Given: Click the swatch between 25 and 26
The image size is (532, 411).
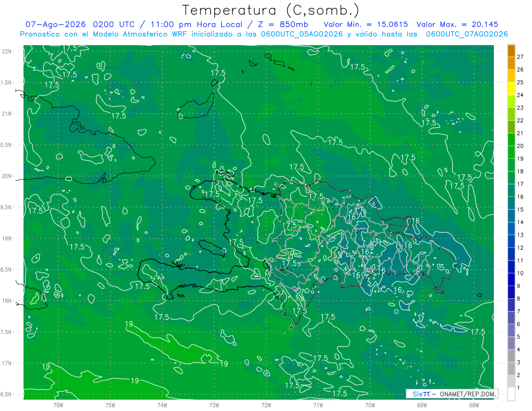Looking at the screenshot, I should (511, 76).
